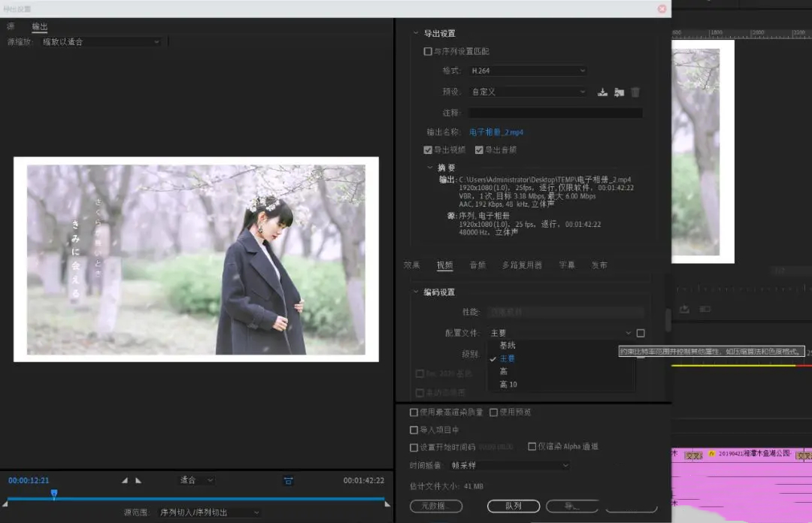Set In point at current playhead

124,479
